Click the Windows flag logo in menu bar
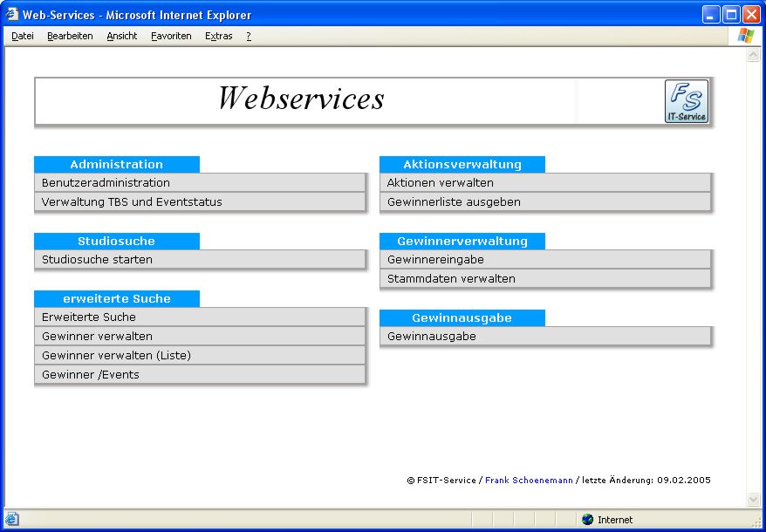Screen dimensions: 766x532 (745, 36)
